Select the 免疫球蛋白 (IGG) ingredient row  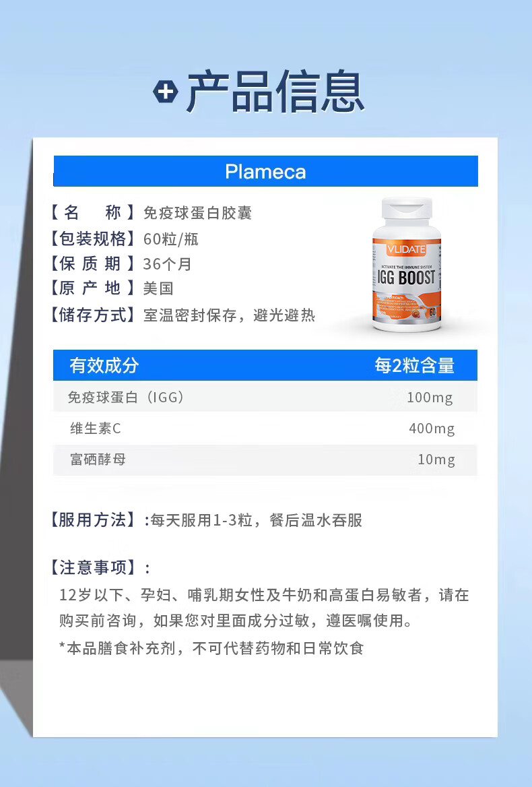pyautogui.click(x=265, y=397)
